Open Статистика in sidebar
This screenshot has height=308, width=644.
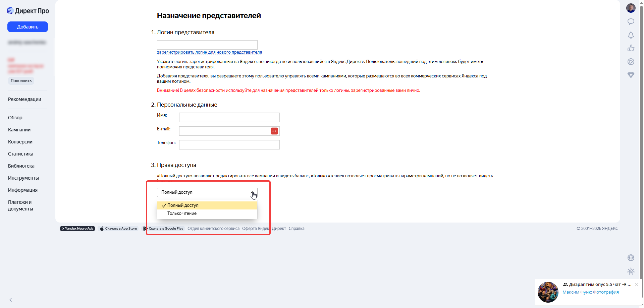(x=20, y=154)
